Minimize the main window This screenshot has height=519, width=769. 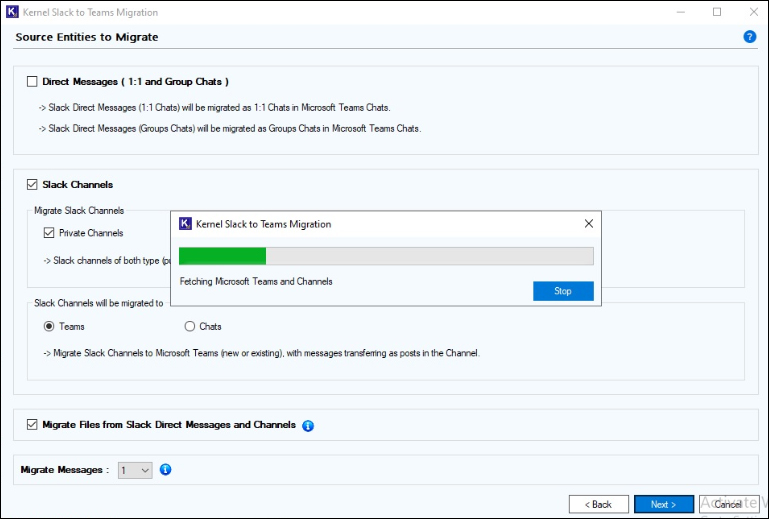click(x=681, y=12)
